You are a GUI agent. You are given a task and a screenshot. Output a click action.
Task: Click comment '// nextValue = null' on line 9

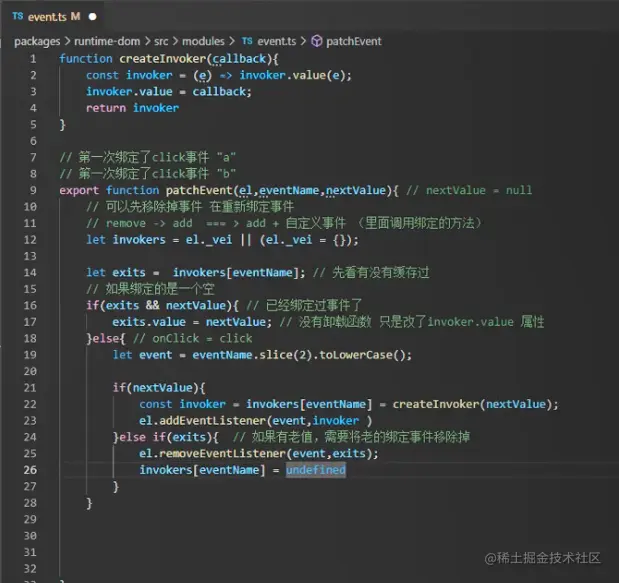click(x=469, y=190)
